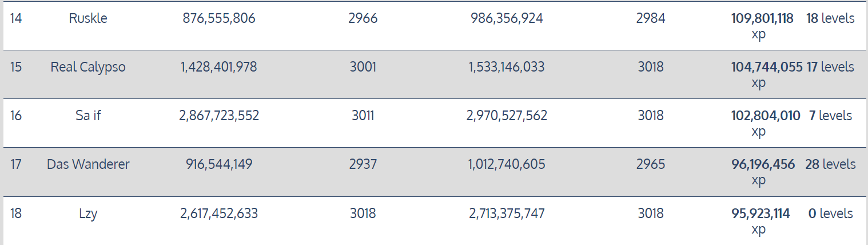The height and width of the screenshot is (245, 868).
Task: Select Ruskle's 109,801,118 xp gain value
Action: tap(762, 18)
